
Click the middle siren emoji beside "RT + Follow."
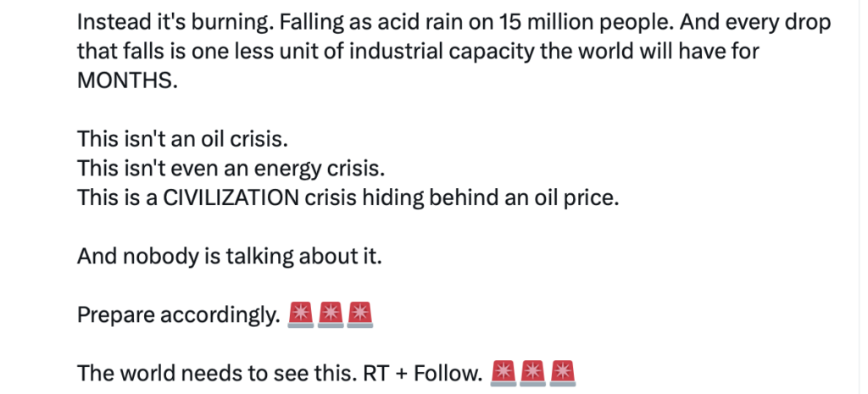tap(534, 372)
